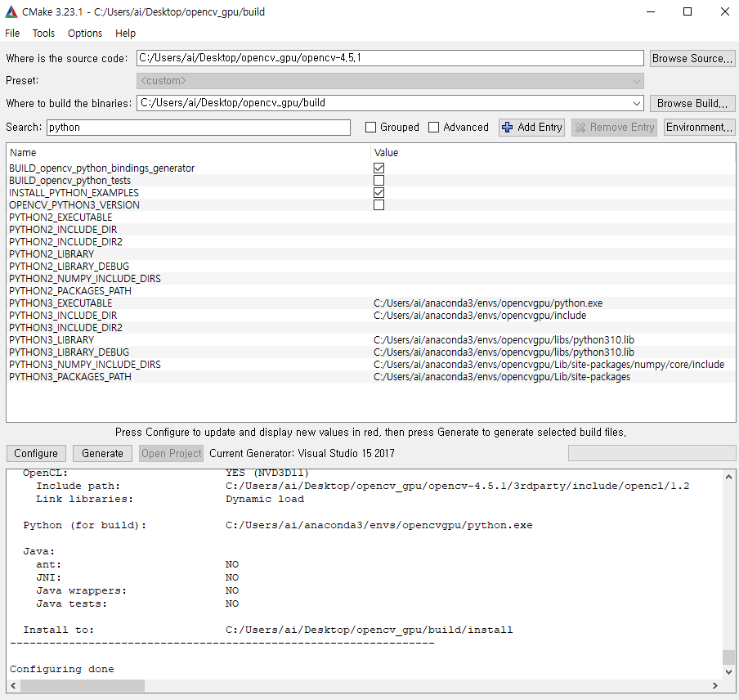Click PYTHON3_NUMPY_INCLUDE_DIRS numpy/core/include value
Image resolution: width=739 pixels, height=700 pixels.
(x=549, y=365)
